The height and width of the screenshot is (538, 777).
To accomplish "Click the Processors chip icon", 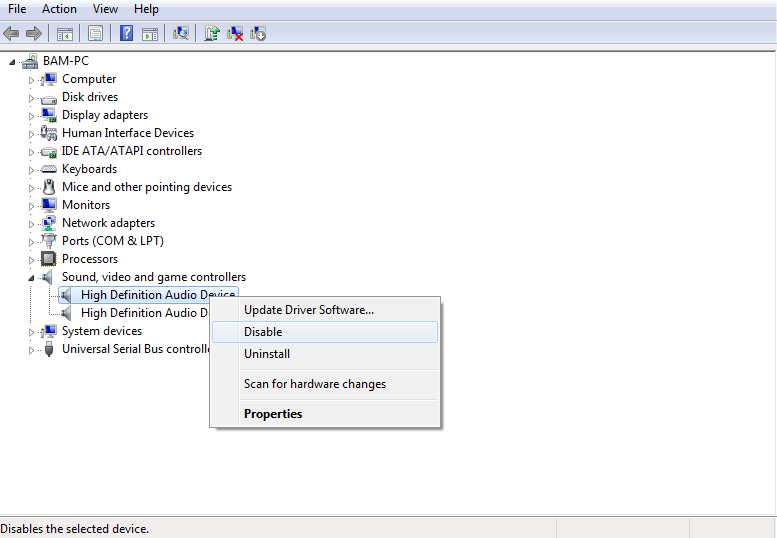I will tap(49, 259).
